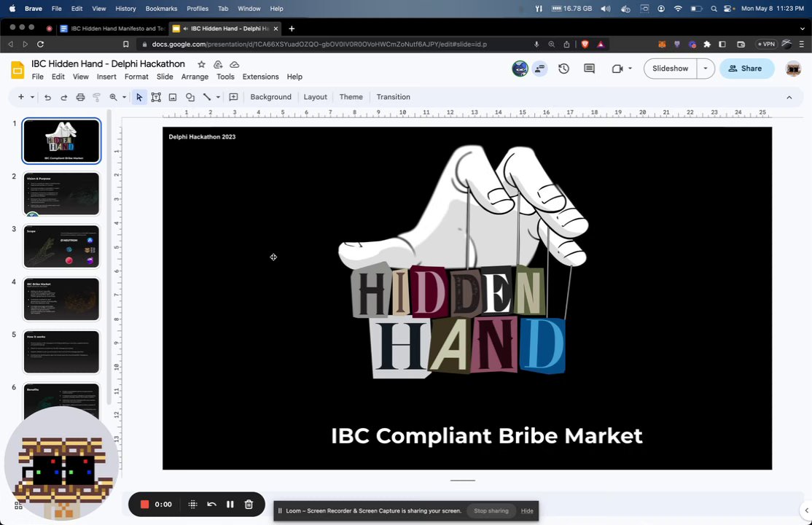Viewport: 812px width, 525px height.
Task: Switch to IBC Hidden Hand Manifesto tab
Action: (113, 28)
